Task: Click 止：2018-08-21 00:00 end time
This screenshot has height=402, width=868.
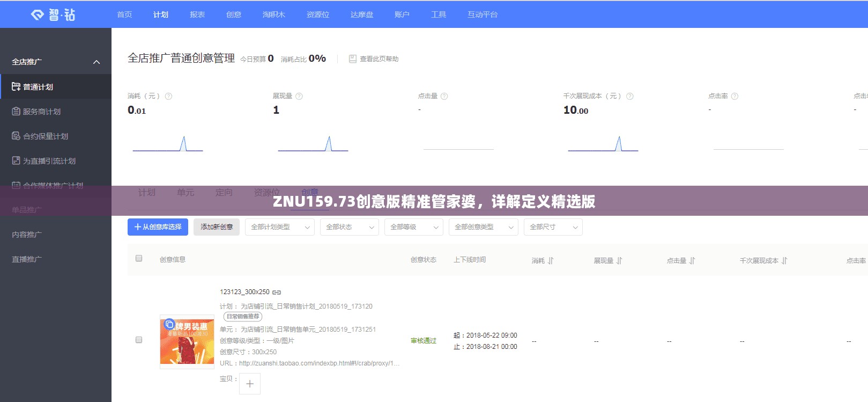Action: [485, 347]
